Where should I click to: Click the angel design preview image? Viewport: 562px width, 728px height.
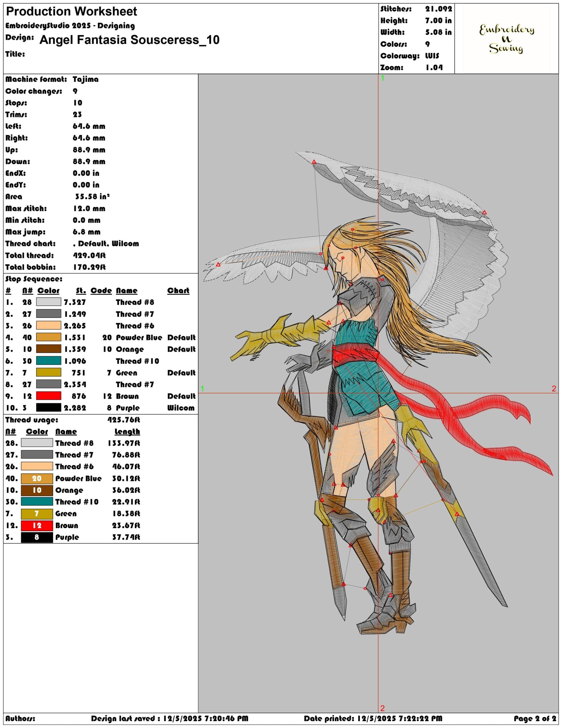click(378, 393)
